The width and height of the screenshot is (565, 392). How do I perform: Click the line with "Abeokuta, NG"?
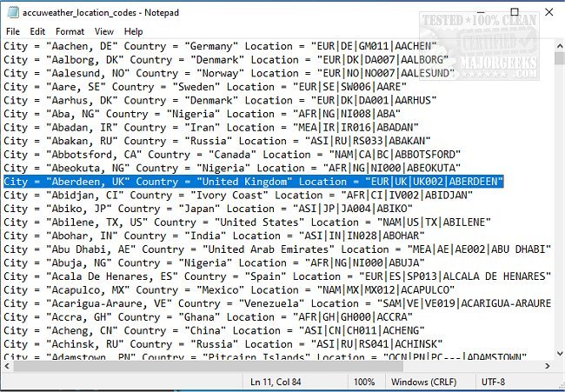(232, 168)
